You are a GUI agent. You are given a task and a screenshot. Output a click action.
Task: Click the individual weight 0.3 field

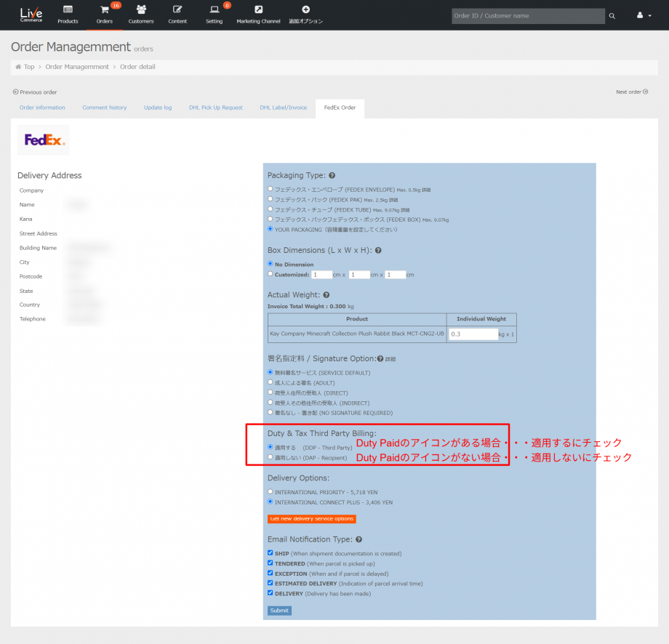coord(473,334)
